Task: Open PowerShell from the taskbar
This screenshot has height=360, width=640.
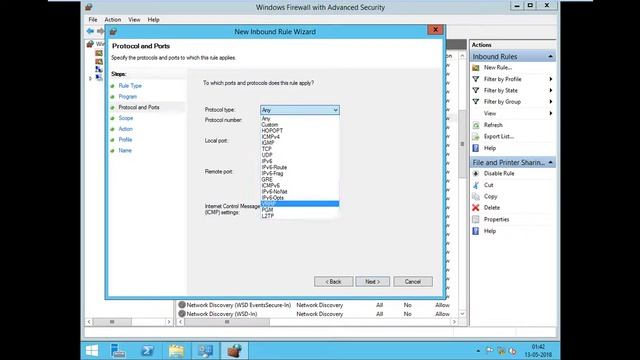Action: coord(147,351)
